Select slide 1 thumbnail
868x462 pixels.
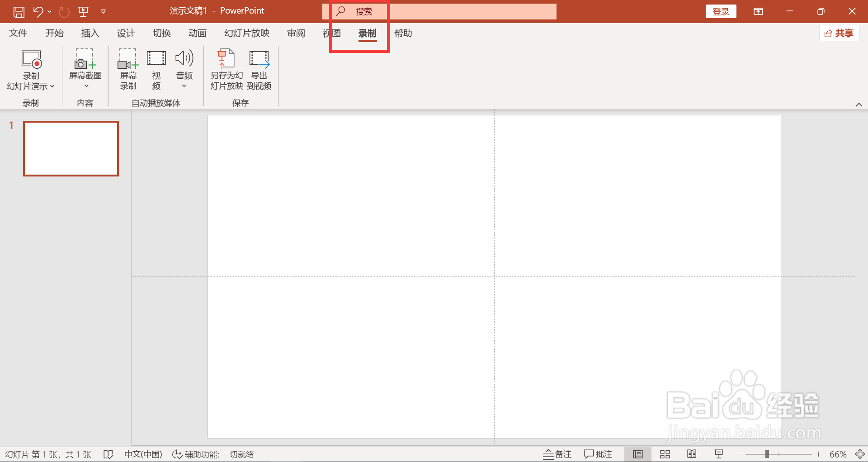click(71, 148)
